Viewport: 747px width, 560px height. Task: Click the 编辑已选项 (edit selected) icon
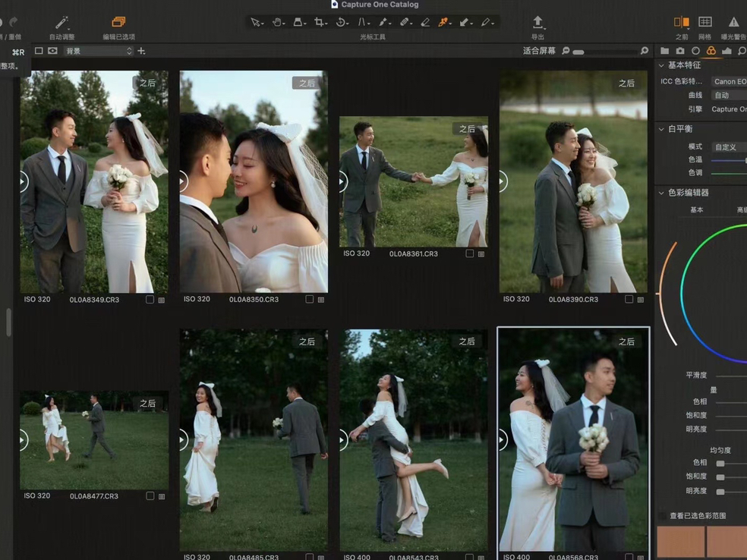point(118,23)
